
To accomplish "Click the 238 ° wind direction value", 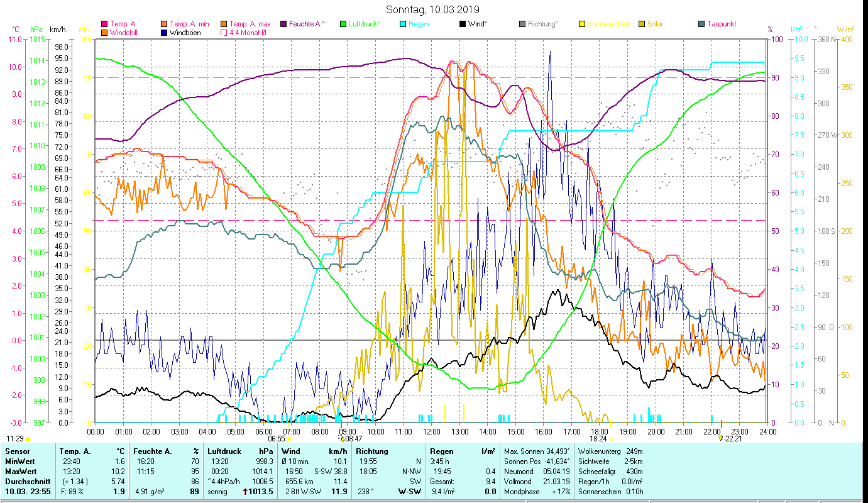I will click(365, 492).
